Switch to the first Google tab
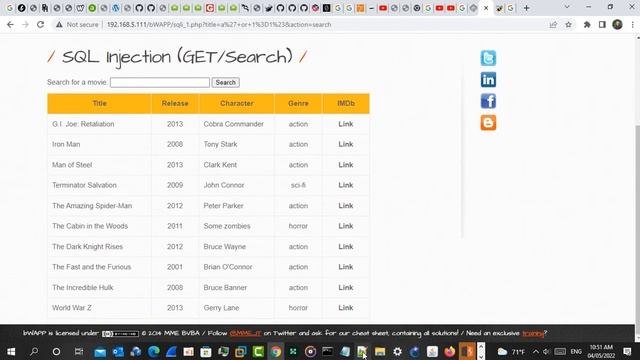This screenshot has height=360, width=640. tap(9, 8)
